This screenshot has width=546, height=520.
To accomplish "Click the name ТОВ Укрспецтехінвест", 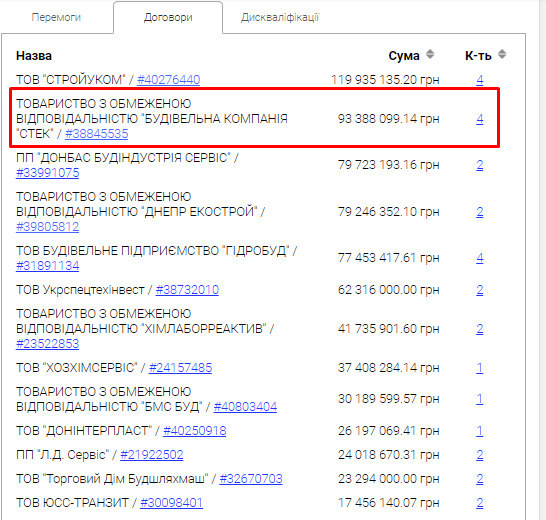I will click(x=80, y=290).
